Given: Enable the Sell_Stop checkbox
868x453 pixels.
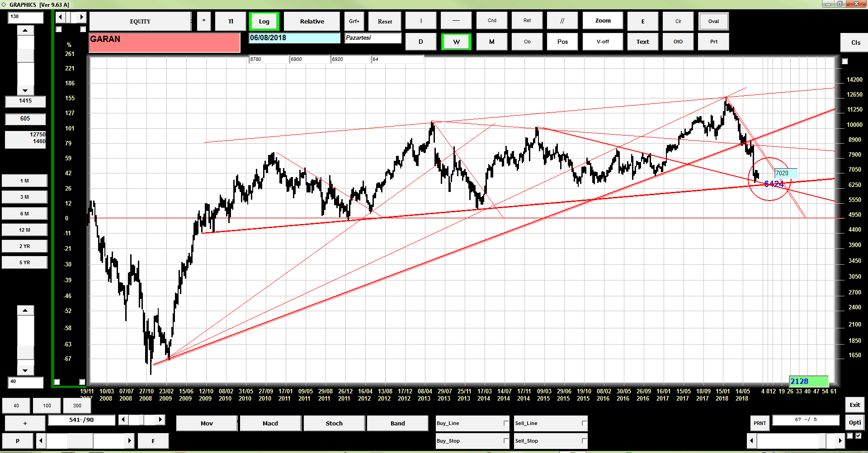Looking at the screenshot, I should (x=584, y=441).
